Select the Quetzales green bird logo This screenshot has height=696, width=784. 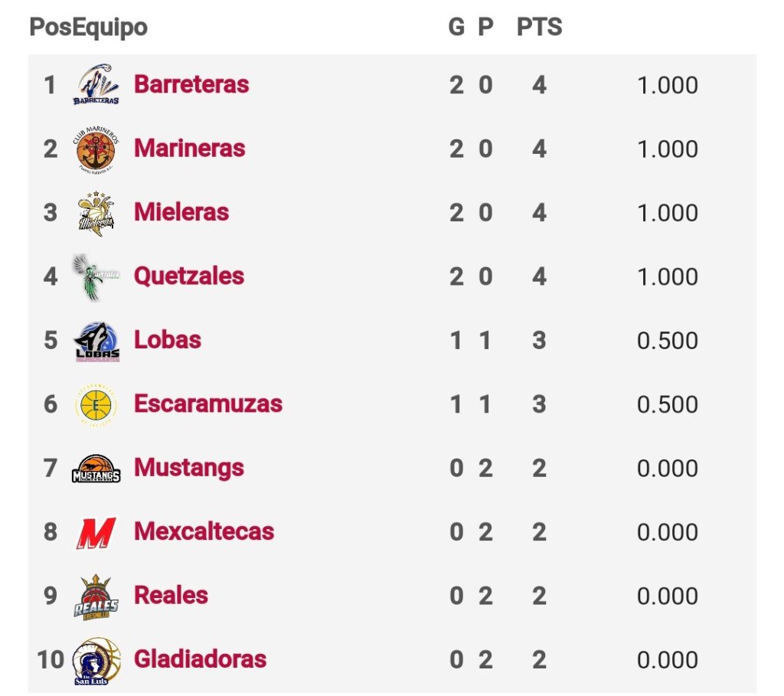tap(93, 276)
